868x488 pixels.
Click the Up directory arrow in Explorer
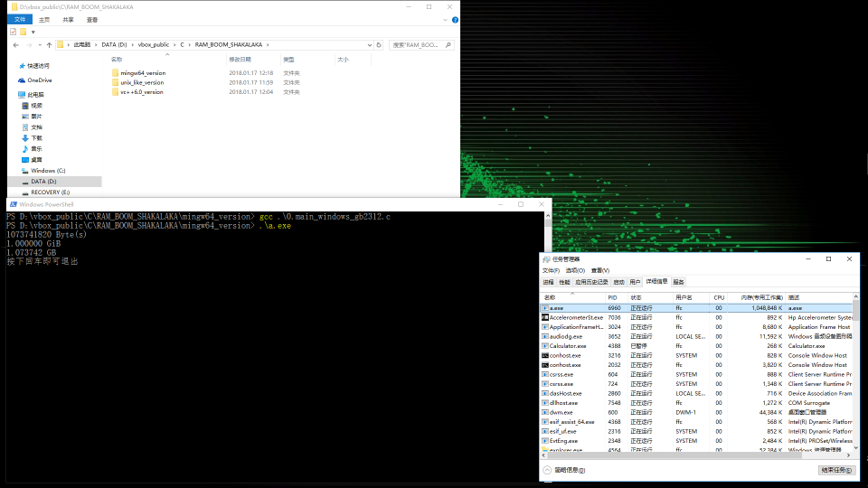point(48,44)
